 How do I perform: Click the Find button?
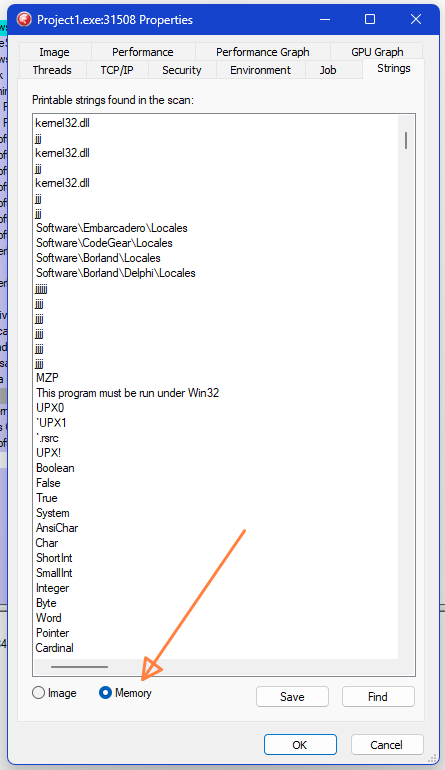coord(378,696)
